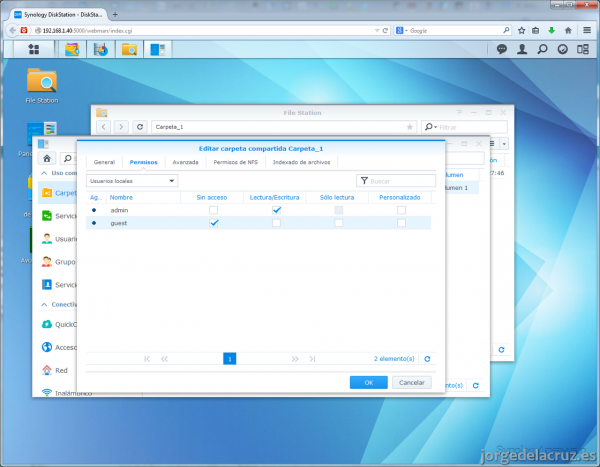Go to the last page of users
Image resolution: width=600 pixels, height=467 pixels.
[x=312, y=359]
